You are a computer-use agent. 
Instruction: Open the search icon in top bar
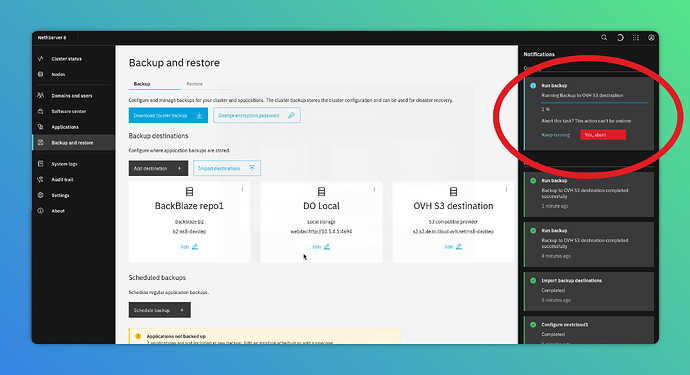(604, 38)
